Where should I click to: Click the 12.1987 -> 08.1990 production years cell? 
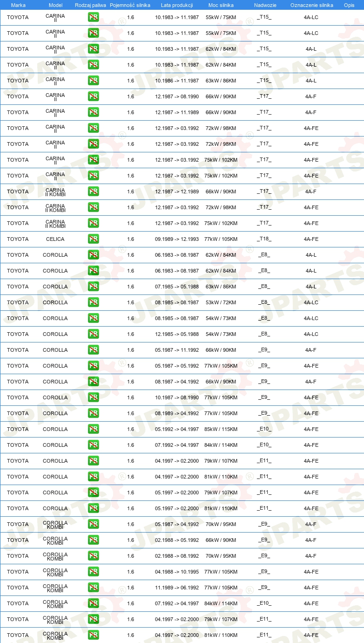[x=177, y=96]
